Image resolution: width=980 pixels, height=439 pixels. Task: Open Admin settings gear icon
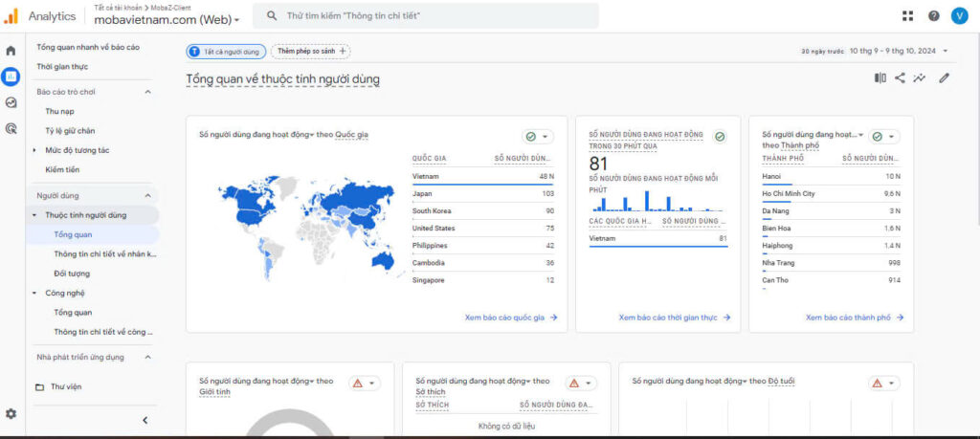pos(11,413)
